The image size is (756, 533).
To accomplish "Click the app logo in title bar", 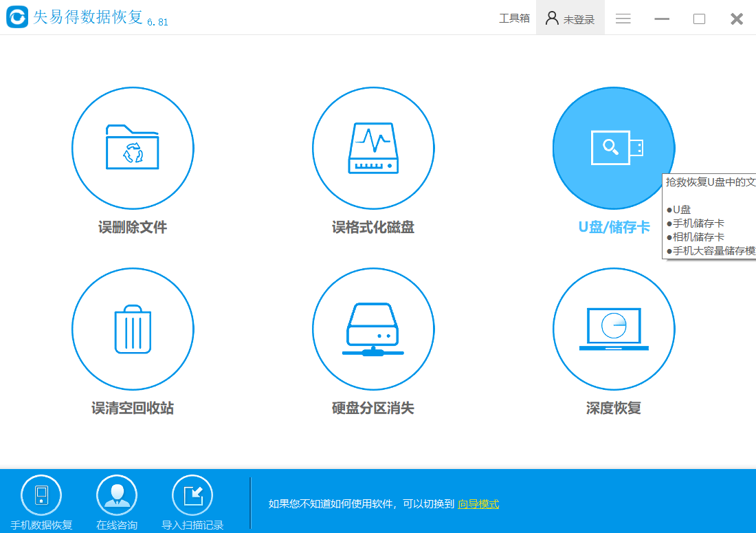I will 17,17.
